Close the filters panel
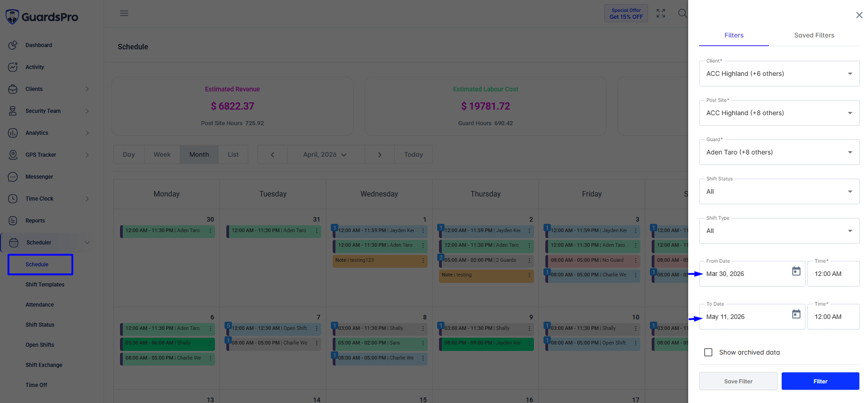The width and height of the screenshot is (868, 403). click(859, 15)
